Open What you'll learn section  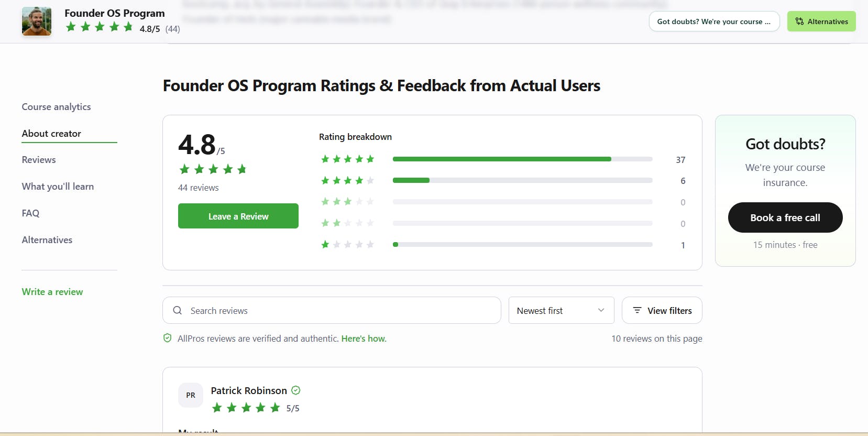point(58,187)
